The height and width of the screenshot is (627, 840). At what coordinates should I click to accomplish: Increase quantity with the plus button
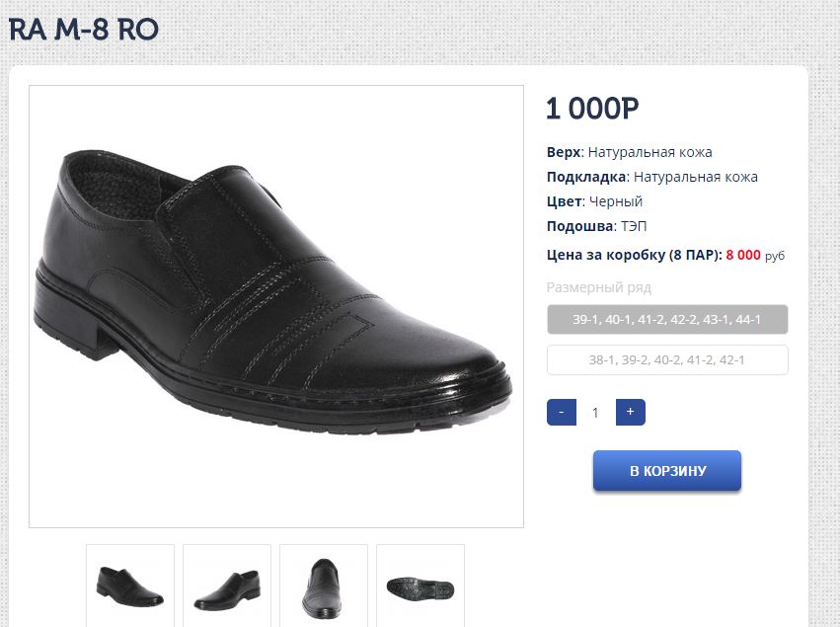click(630, 412)
